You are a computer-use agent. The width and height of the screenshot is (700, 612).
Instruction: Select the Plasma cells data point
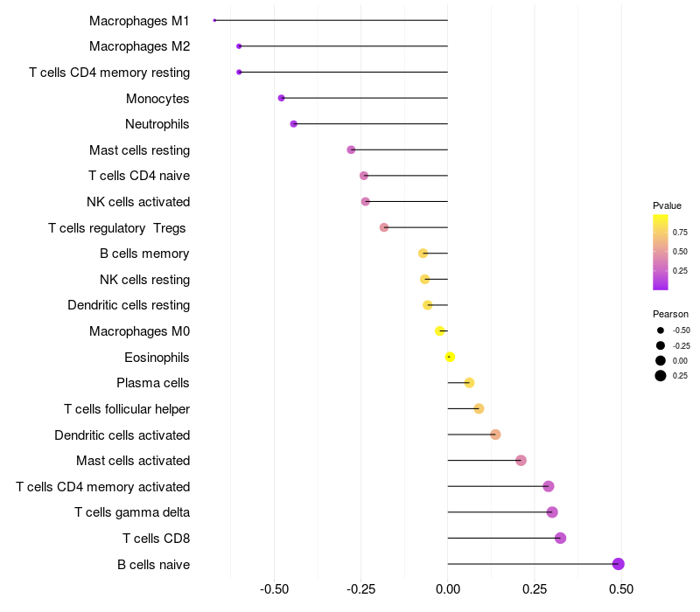[469, 383]
